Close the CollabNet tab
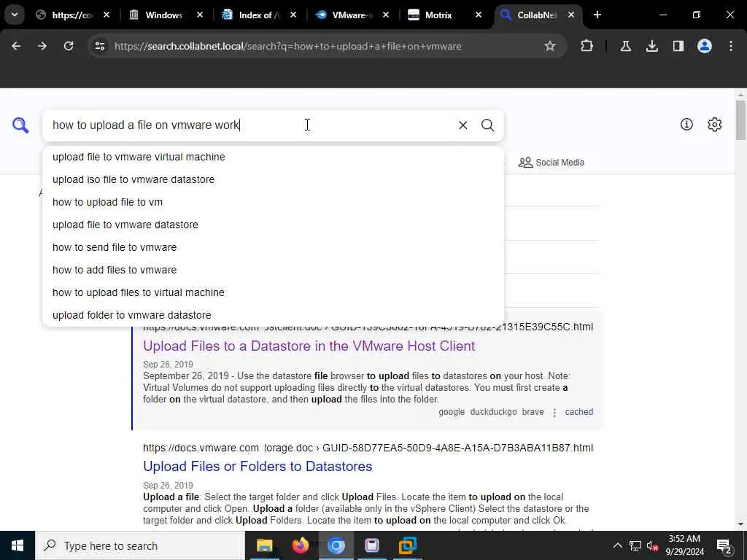The height and width of the screenshot is (560, 747). pos(570,15)
